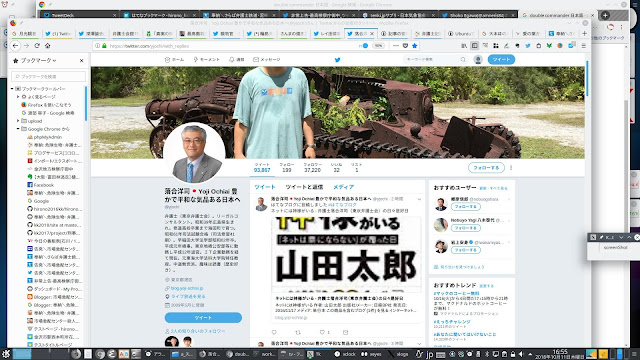The height and width of the screenshot is (360, 640).
Task: Click the blue bookmark star in the address bar
Action: coord(415,46)
